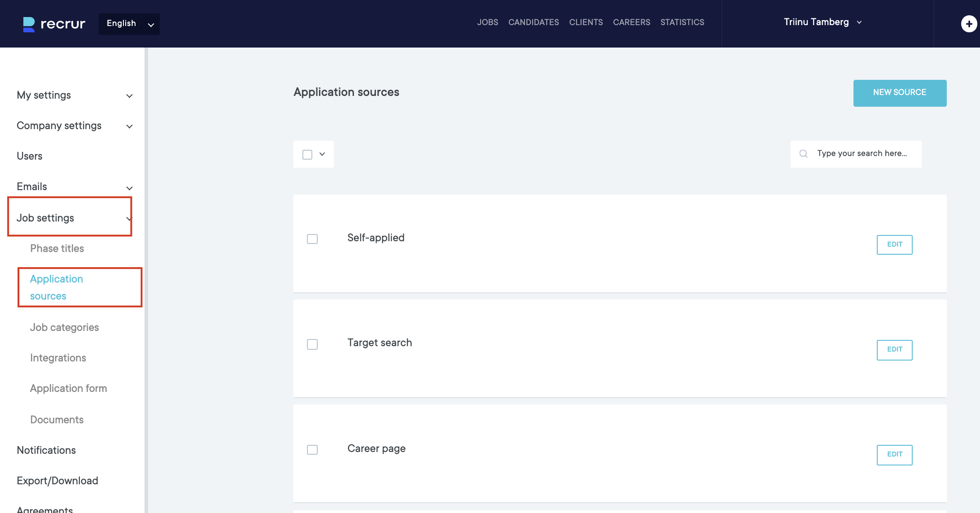Go to Statistics in top navigation
This screenshot has width=980, height=513.
(682, 22)
